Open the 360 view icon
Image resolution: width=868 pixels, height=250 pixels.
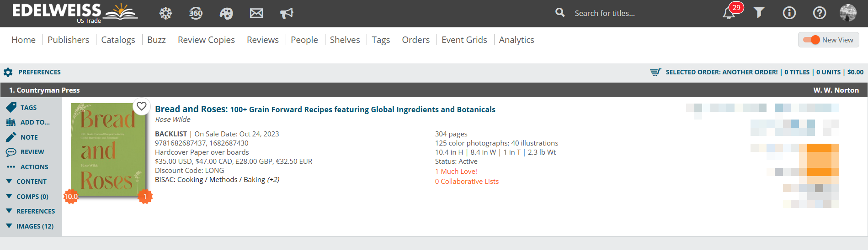pyautogui.click(x=196, y=13)
